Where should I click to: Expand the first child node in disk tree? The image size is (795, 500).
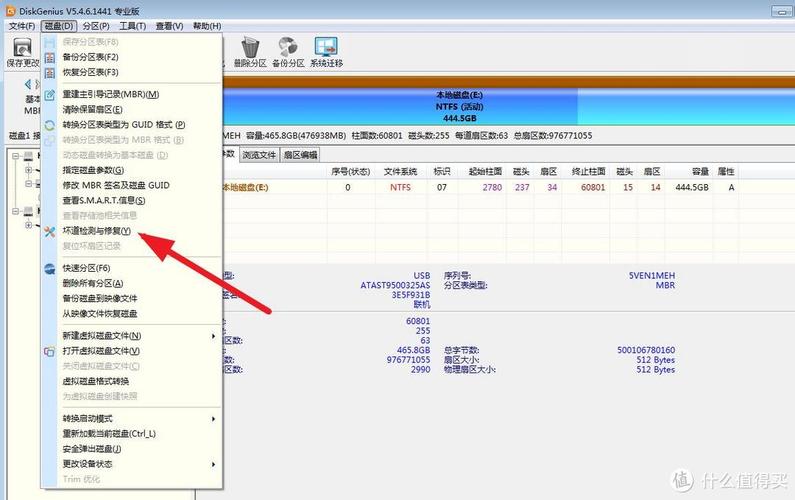(28, 170)
